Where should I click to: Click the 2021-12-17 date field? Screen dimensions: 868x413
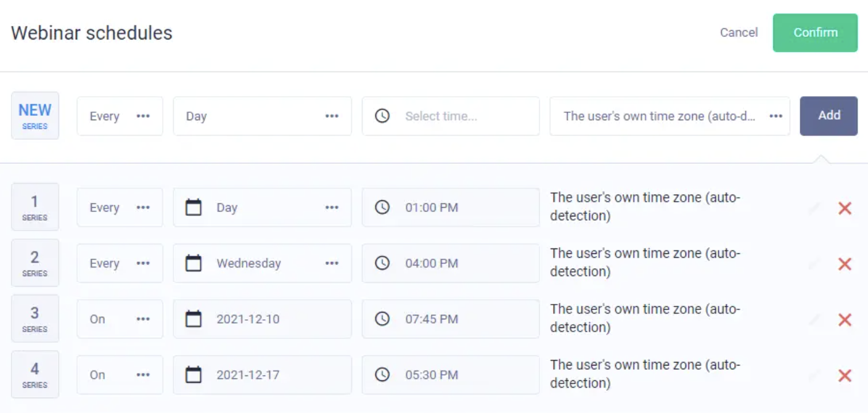[262, 375]
